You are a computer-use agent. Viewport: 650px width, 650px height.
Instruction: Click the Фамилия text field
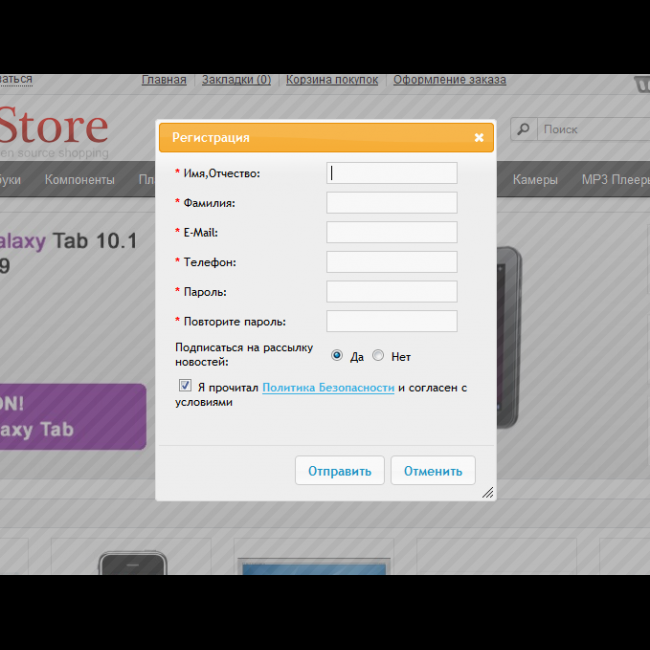pyautogui.click(x=392, y=203)
